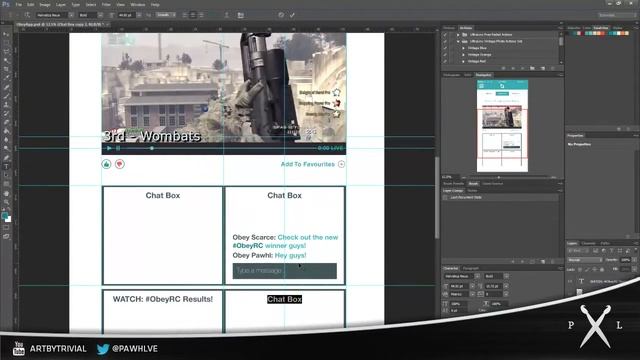Screen dimensions: 640x360
Task: Select the Gradient tool in toolbox
Action: point(6,131)
